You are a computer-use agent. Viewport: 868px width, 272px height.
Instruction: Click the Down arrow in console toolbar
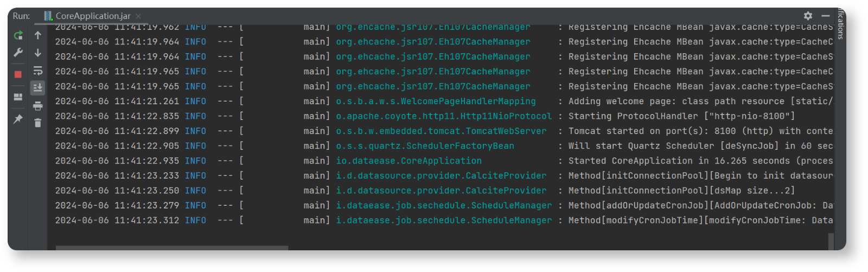pos(38,53)
